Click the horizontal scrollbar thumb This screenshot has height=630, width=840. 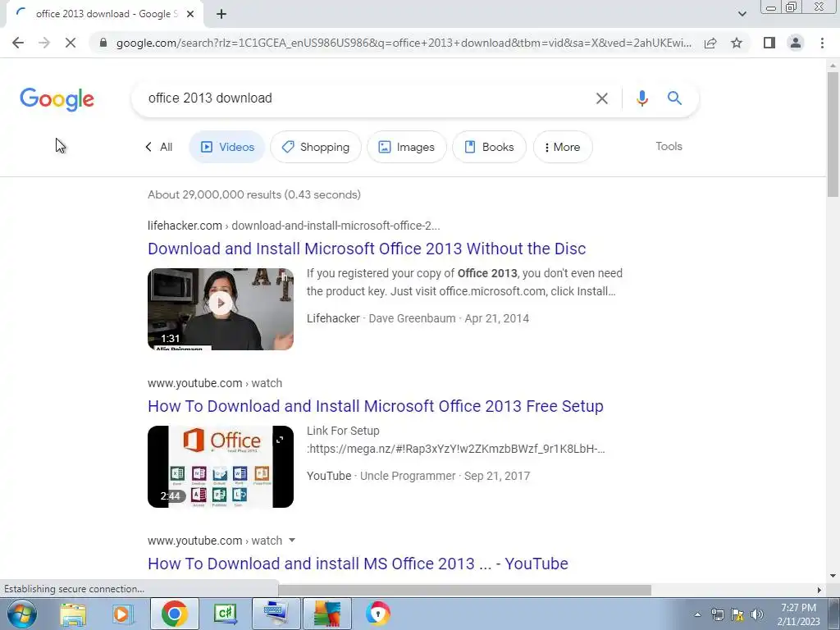pos(464,589)
